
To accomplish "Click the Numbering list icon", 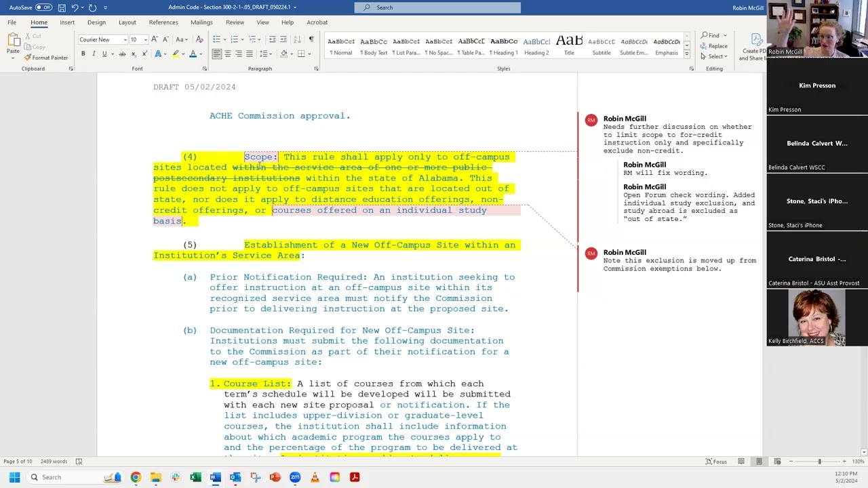I will point(234,39).
